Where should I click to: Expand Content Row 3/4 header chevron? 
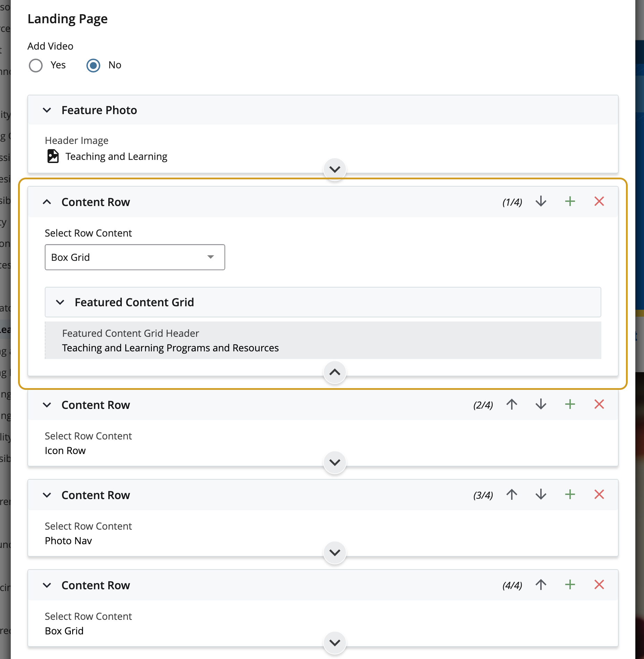(x=47, y=495)
